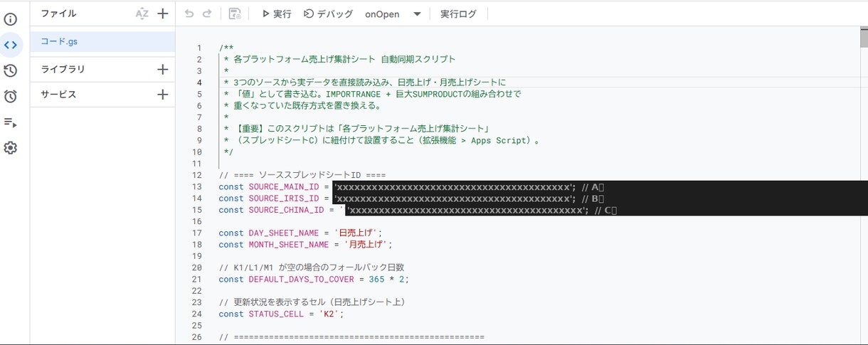Select the Editor code icon in sidebar
868x345 pixels.
click(x=10, y=45)
